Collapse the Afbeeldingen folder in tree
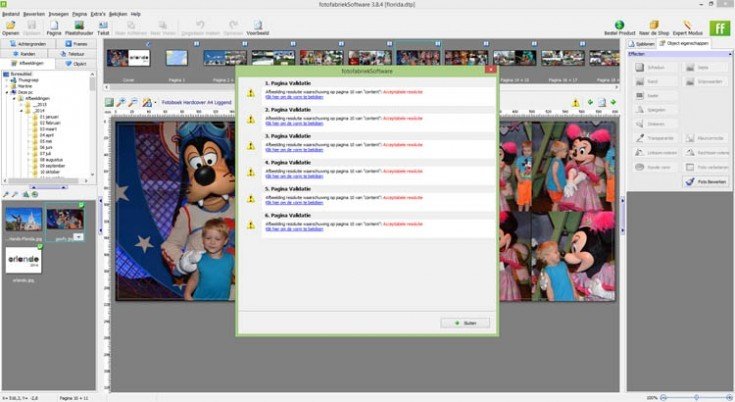The width and height of the screenshot is (735, 402). (x=14, y=98)
